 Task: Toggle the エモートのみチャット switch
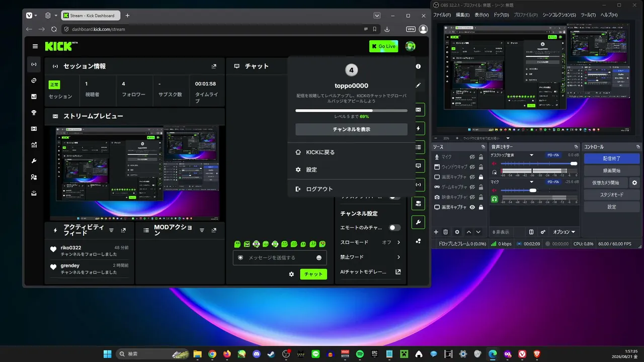(x=395, y=228)
